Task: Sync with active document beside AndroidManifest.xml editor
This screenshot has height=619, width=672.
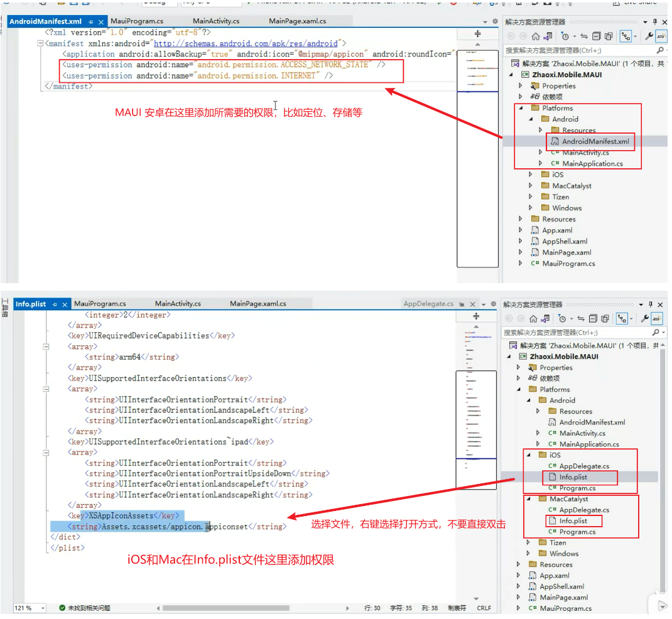Action: [584, 36]
